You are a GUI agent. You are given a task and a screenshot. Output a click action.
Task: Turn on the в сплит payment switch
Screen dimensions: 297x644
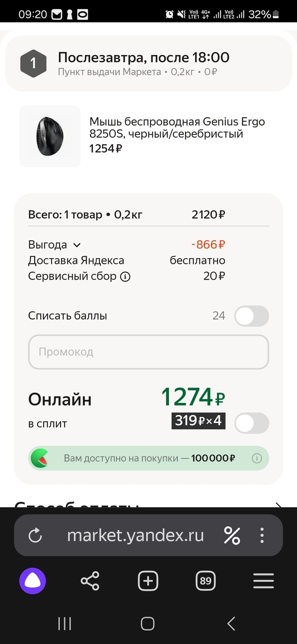[252, 423]
